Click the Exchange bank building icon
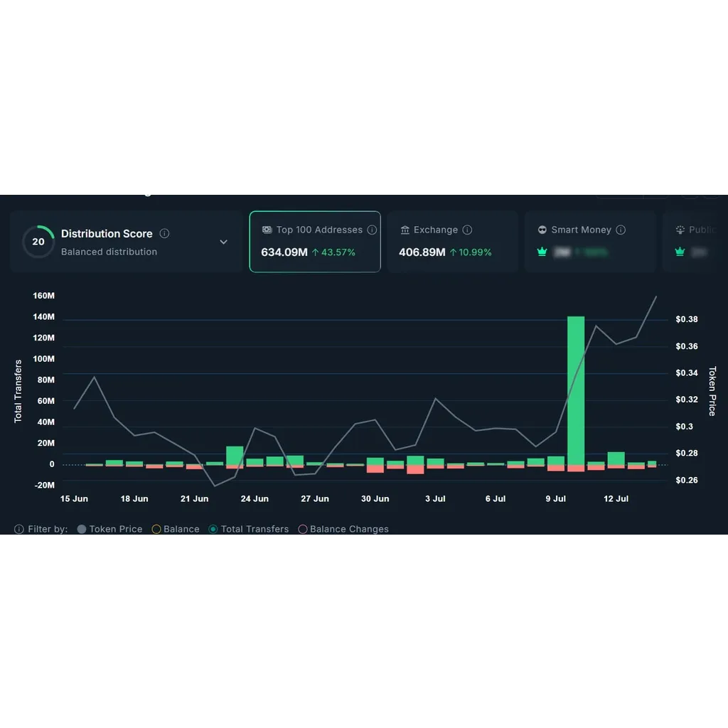The height and width of the screenshot is (728, 728). point(405,230)
